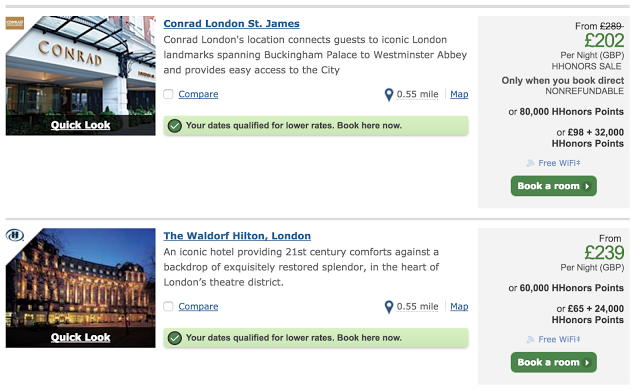Click the Waldorf Hilton night photo
The image size is (640, 391).
coord(80,280)
